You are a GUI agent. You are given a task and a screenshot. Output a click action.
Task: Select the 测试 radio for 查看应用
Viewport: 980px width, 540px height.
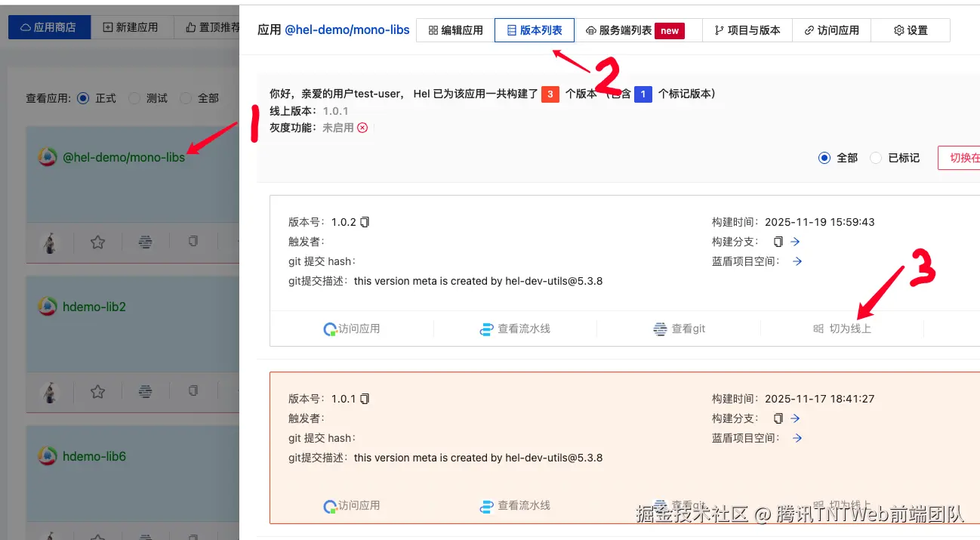click(134, 98)
